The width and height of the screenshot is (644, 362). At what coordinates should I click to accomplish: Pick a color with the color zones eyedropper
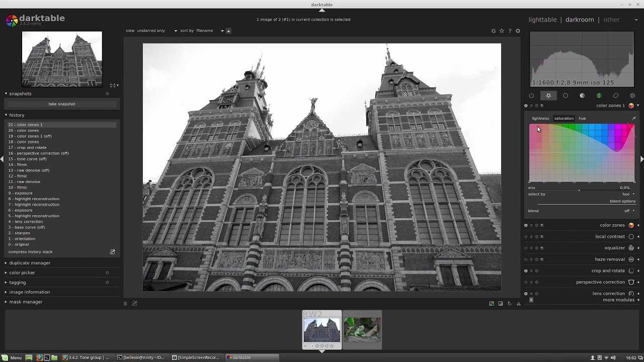click(x=633, y=119)
